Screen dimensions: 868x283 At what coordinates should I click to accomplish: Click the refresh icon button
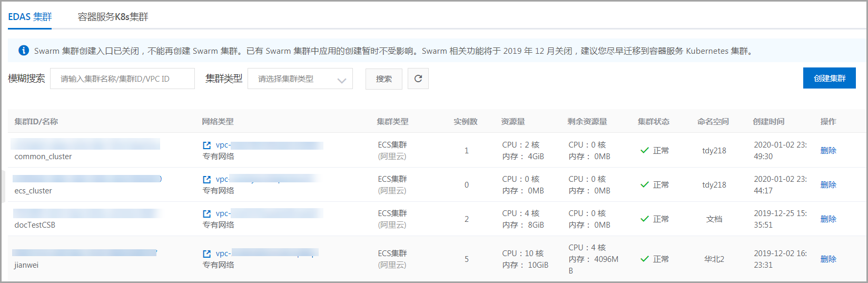[x=418, y=79]
